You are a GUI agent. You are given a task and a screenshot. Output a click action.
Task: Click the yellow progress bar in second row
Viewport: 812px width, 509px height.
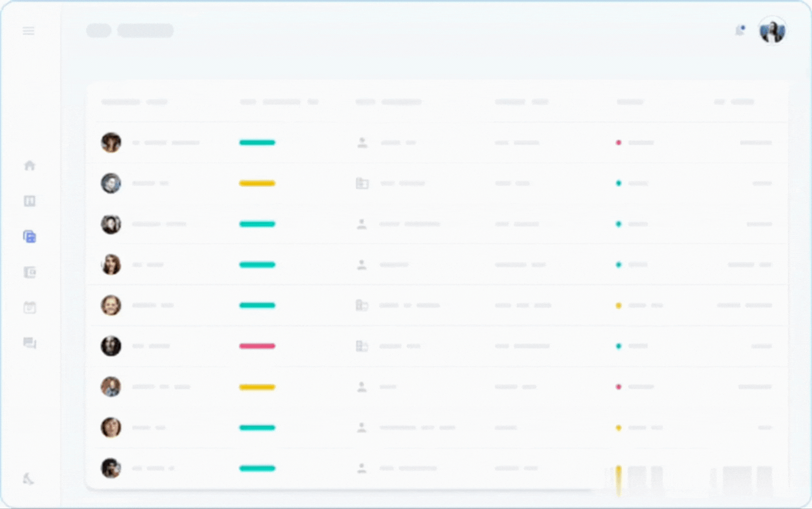coord(257,183)
